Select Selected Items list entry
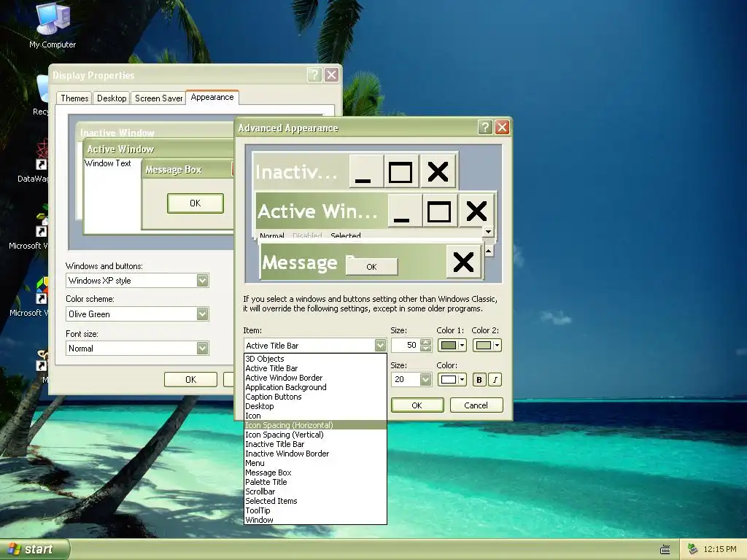 click(315, 501)
